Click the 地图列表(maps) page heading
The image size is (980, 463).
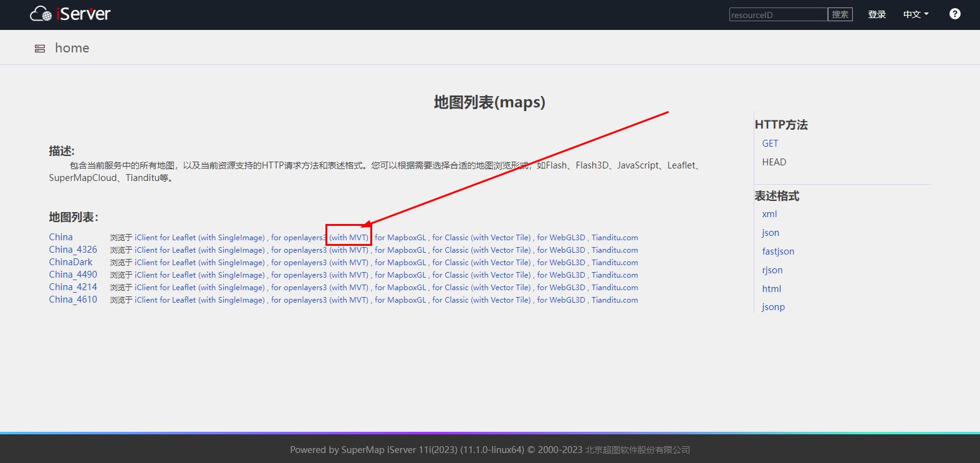pyautogui.click(x=489, y=102)
